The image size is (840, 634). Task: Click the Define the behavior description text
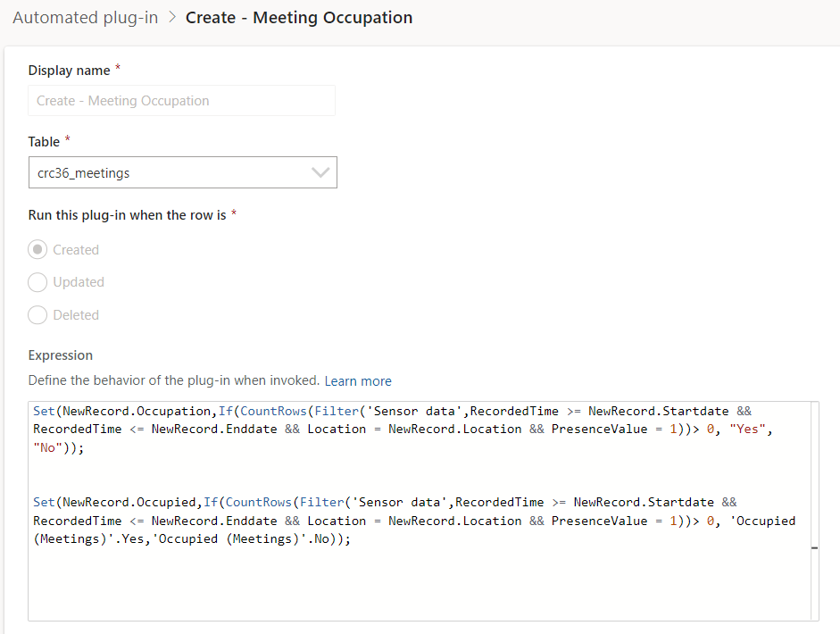[x=173, y=380]
